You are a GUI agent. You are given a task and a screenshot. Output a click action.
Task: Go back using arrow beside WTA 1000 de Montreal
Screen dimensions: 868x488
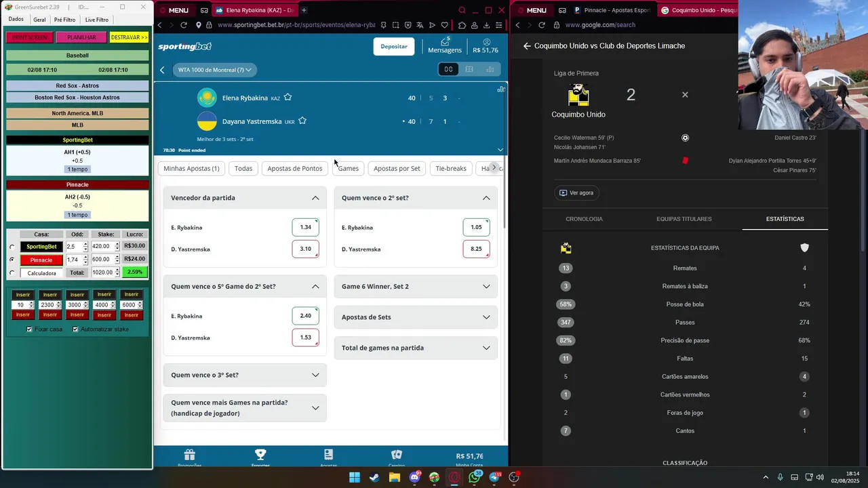(162, 70)
